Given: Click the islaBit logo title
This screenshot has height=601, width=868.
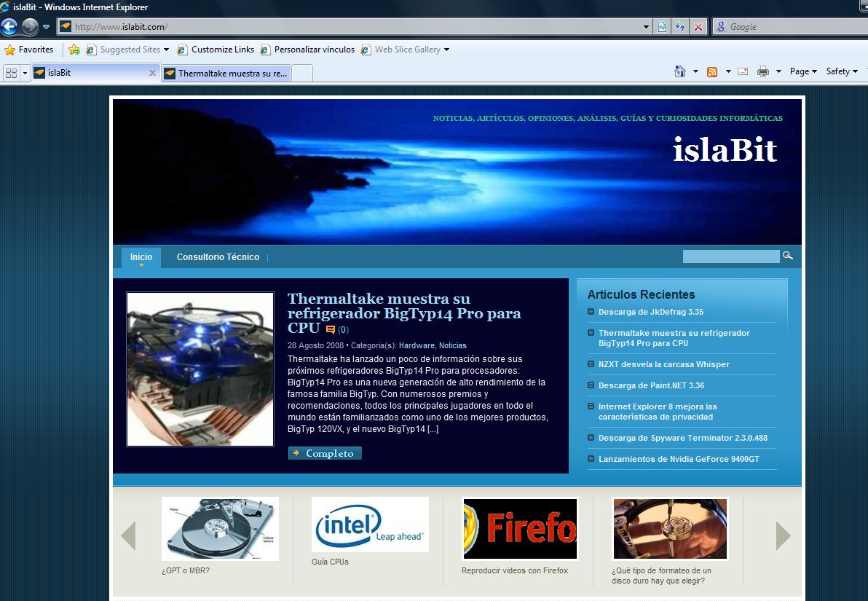Looking at the screenshot, I should point(725,149).
